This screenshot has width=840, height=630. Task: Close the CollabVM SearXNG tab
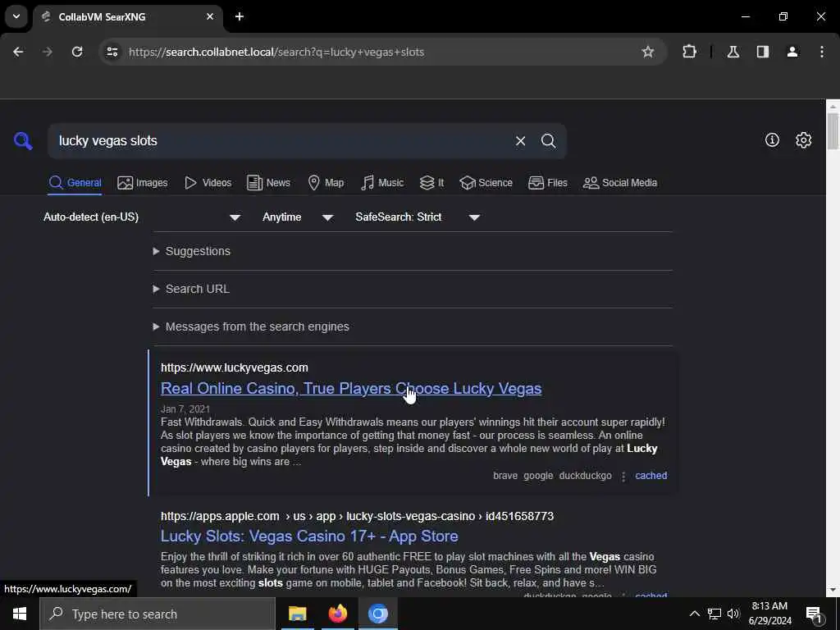210,16
